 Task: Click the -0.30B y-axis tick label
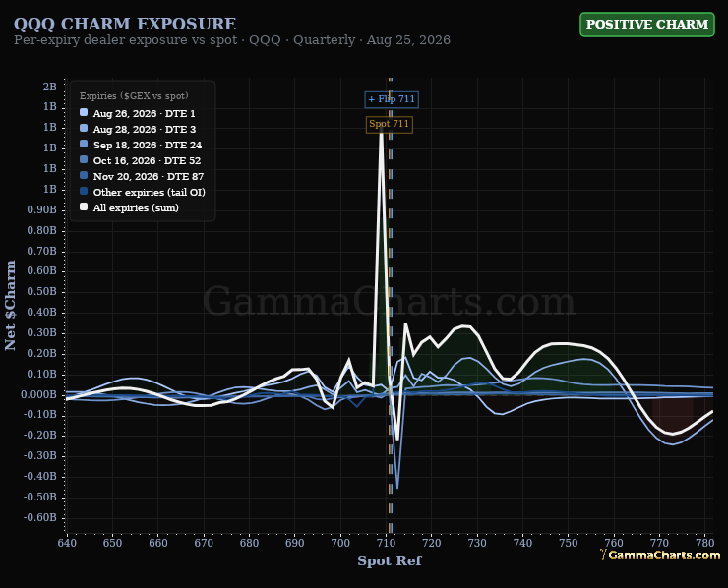[x=40, y=455]
